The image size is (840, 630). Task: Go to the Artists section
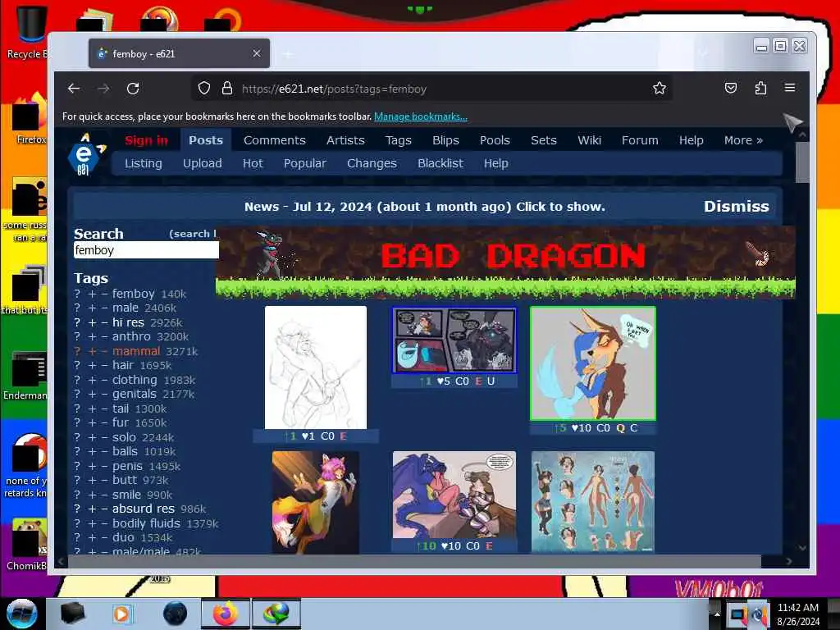point(345,140)
